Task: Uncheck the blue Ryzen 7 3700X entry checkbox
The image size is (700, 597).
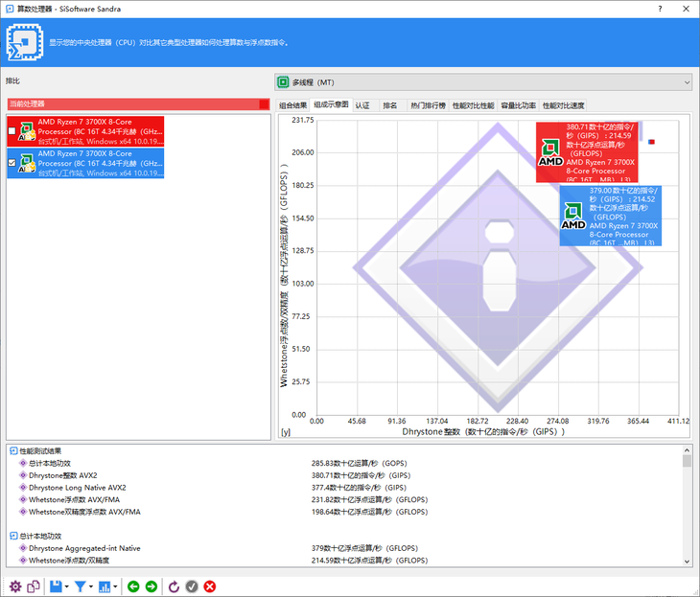Action: (12, 163)
